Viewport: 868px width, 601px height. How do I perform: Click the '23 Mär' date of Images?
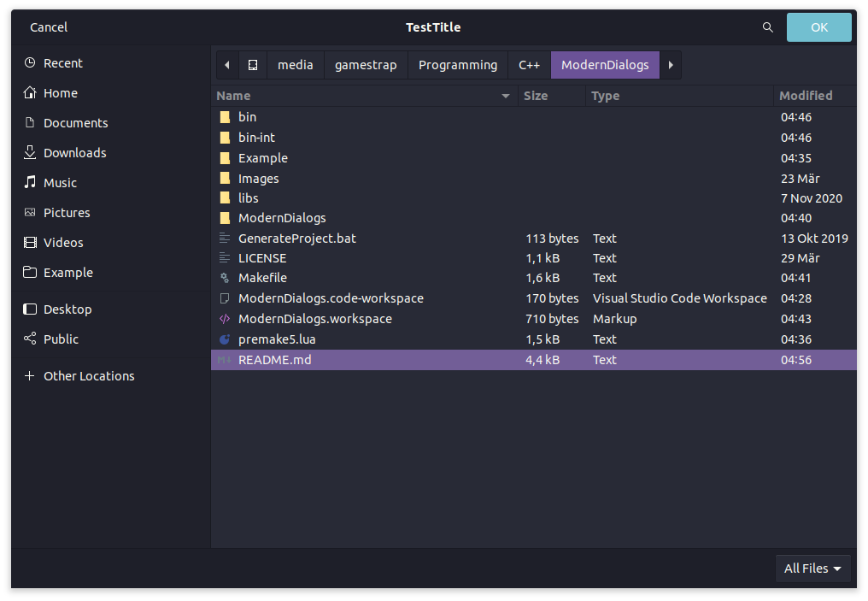[800, 178]
